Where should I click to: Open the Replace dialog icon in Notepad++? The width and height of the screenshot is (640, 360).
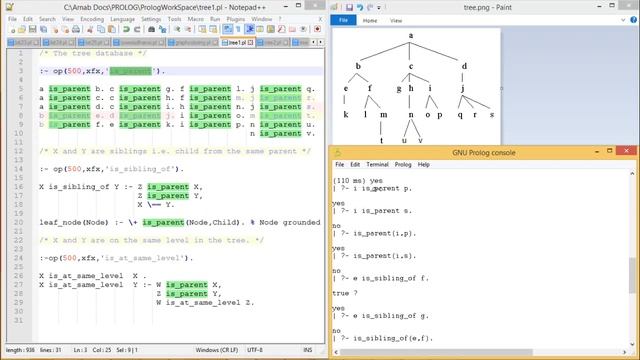pos(162,29)
